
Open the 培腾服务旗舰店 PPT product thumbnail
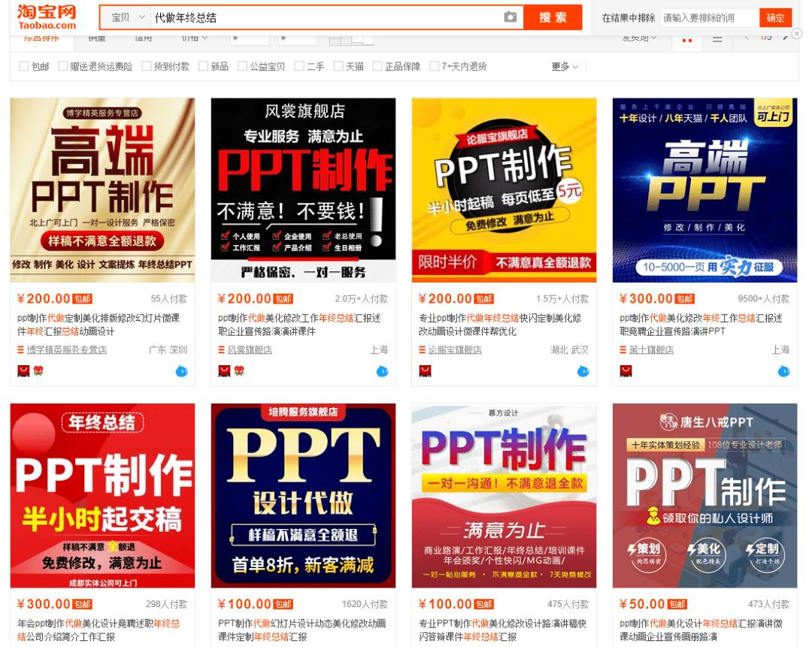(303, 495)
